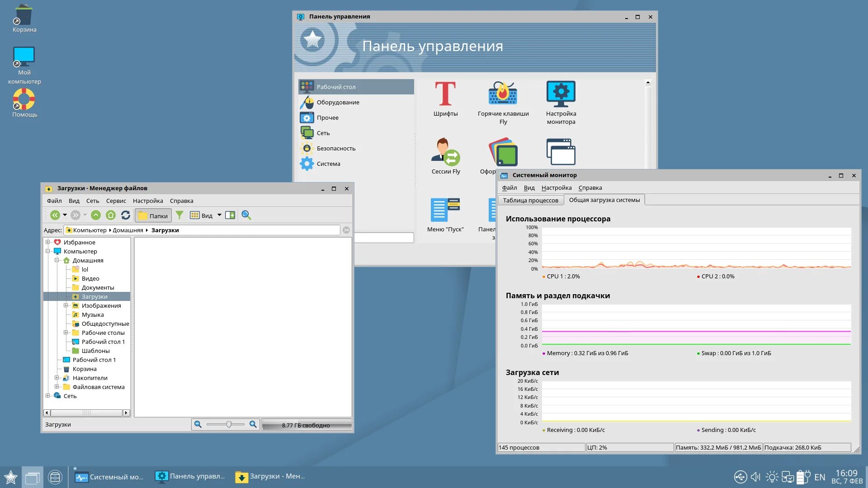Open the Вид view mode dropdown arrow
Screen dimensions: 868x488
[219, 216]
